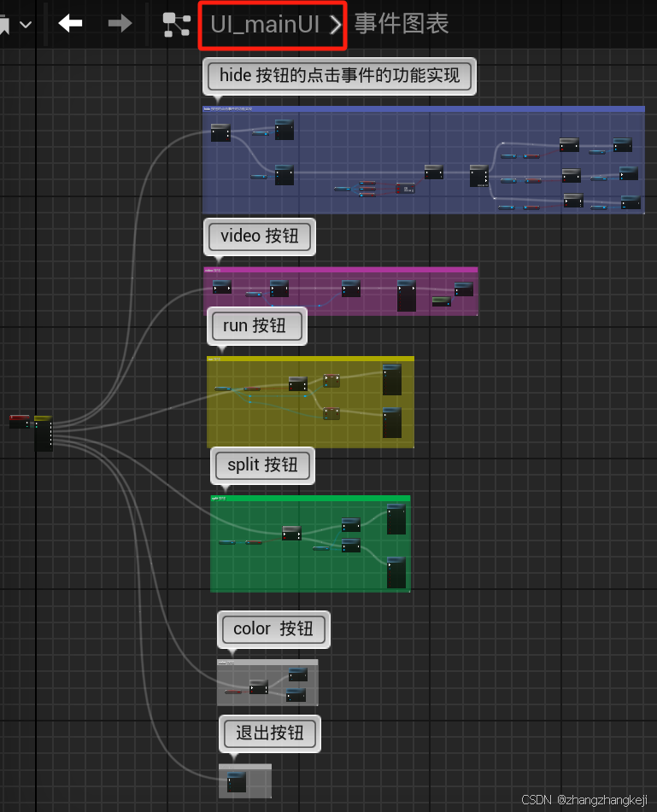Select the yellow run comment box header
Image resolution: width=657 pixels, height=812 pixels.
[x=310, y=359]
